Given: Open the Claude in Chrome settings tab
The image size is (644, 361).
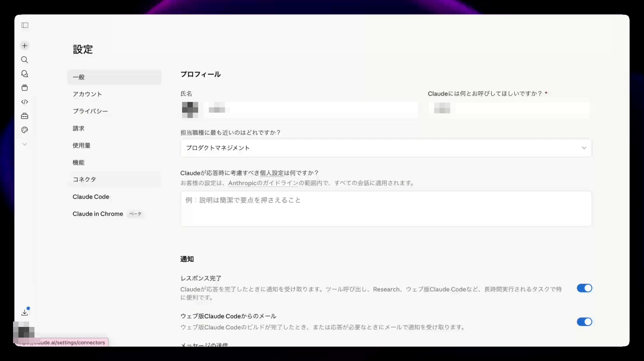Looking at the screenshot, I should pyautogui.click(x=114, y=214).
